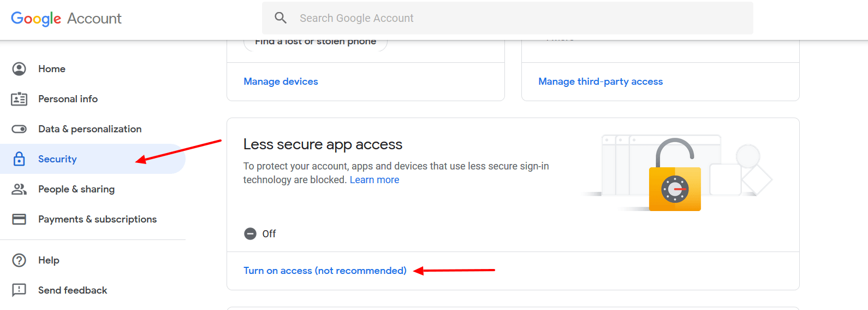The width and height of the screenshot is (868, 310).
Task: Click the Google Account logo
Action: (66, 19)
